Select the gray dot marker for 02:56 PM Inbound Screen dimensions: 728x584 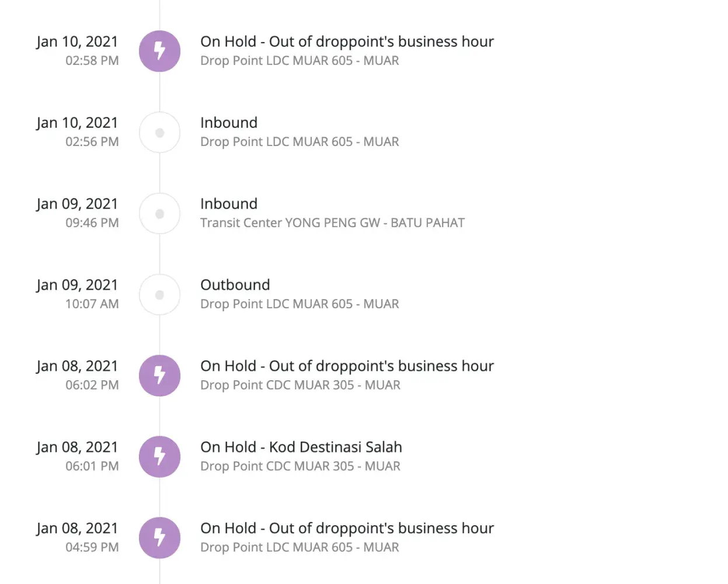159,133
